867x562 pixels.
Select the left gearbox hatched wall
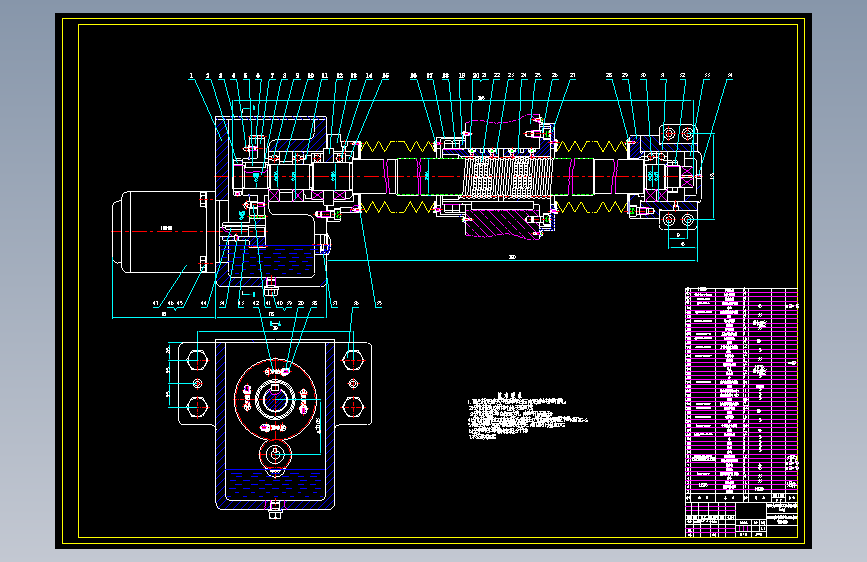coord(222,158)
